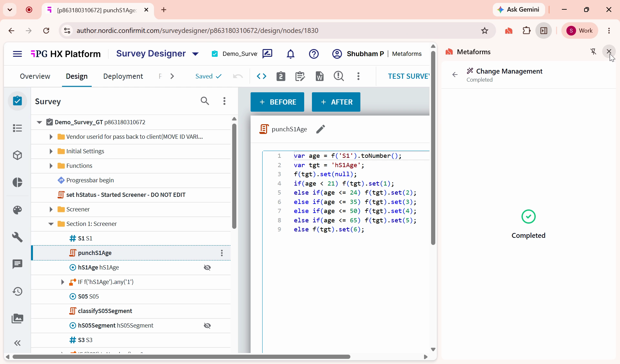The height and width of the screenshot is (364, 620).
Task: Click the BEFORE add button
Action: pyautogui.click(x=277, y=102)
